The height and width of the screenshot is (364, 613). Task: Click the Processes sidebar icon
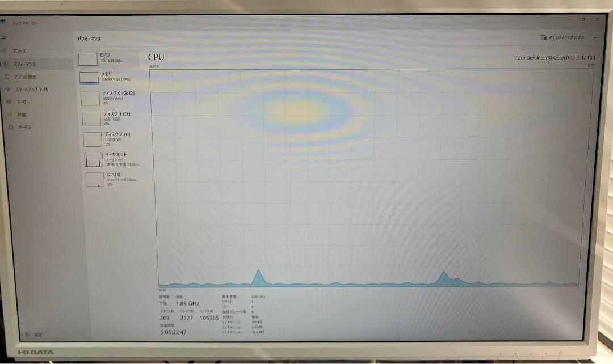tap(5, 51)
